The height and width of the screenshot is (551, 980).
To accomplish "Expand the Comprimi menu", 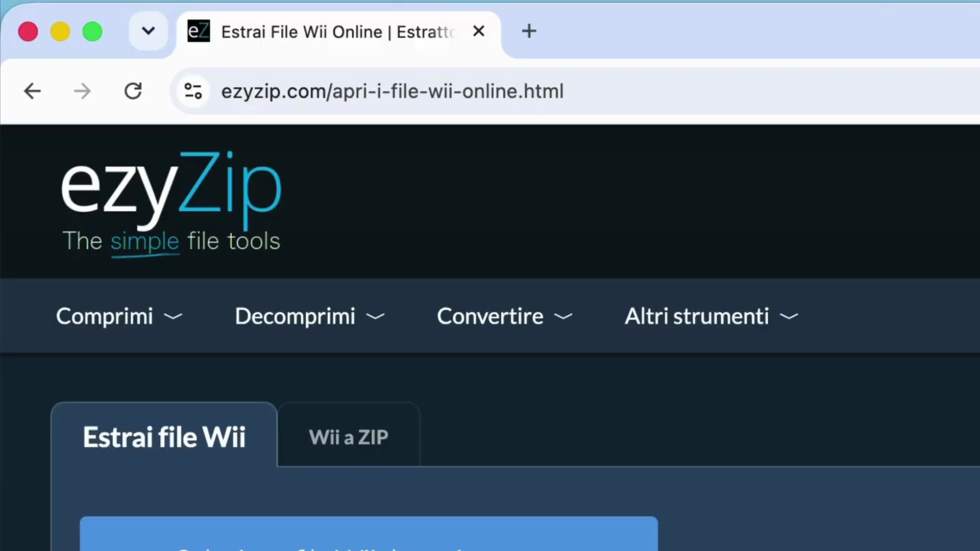I will point(119,316).
